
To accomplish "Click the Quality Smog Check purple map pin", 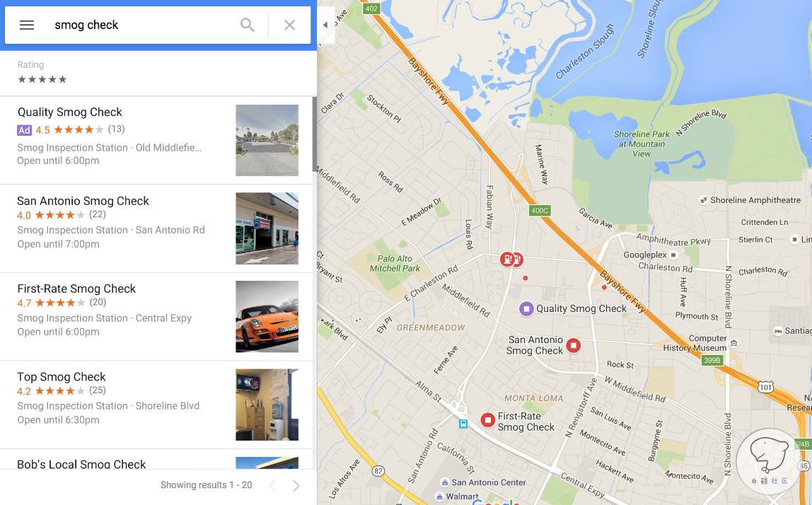I will [526, 309].
